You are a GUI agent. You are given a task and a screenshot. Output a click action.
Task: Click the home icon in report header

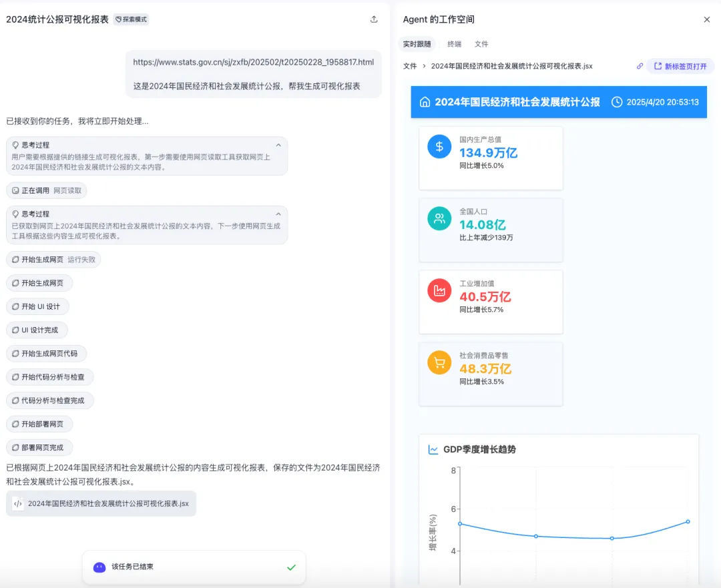click(425, 102)
